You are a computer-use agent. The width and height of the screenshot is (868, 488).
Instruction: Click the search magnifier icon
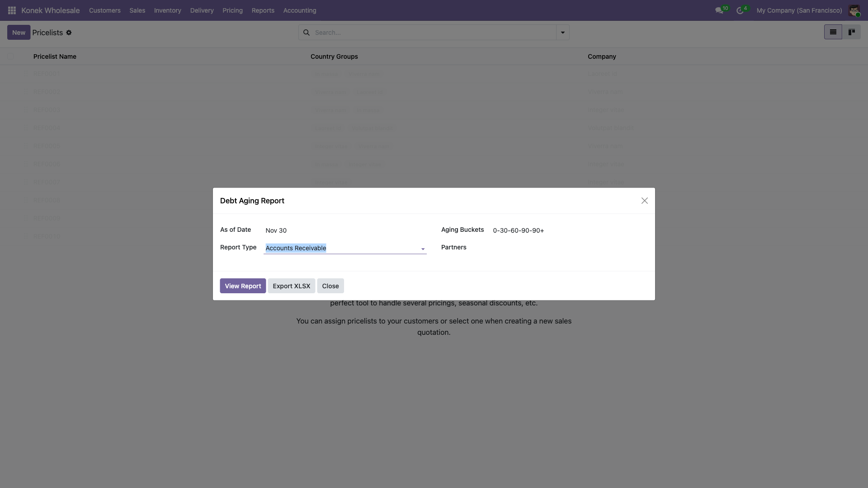coord(307,33)
